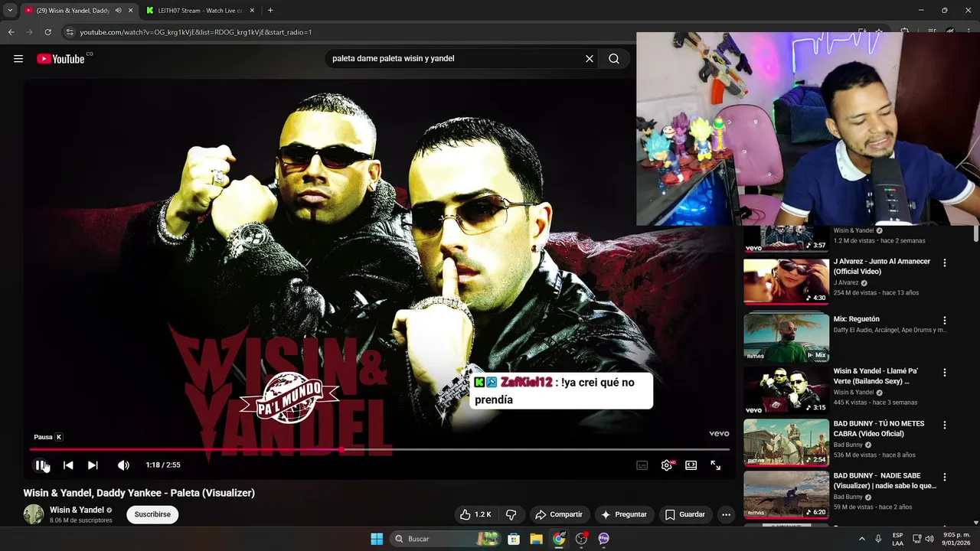Image resolution: width=980 pixels, height=551 pixels.
Task: Seek on the video progress bar
Action: click(x=379, y=450)
